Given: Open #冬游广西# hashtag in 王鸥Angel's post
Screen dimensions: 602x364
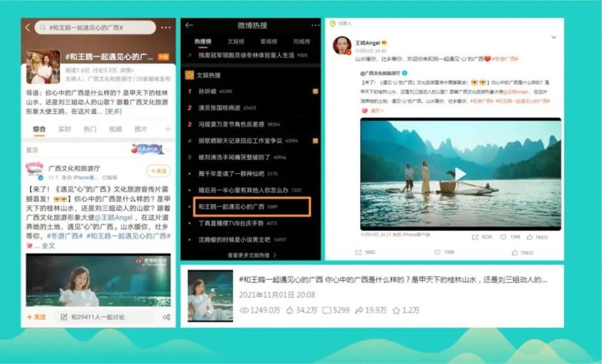Looking at the screenshot, I should pyautogui.click(x=505, y=59).
